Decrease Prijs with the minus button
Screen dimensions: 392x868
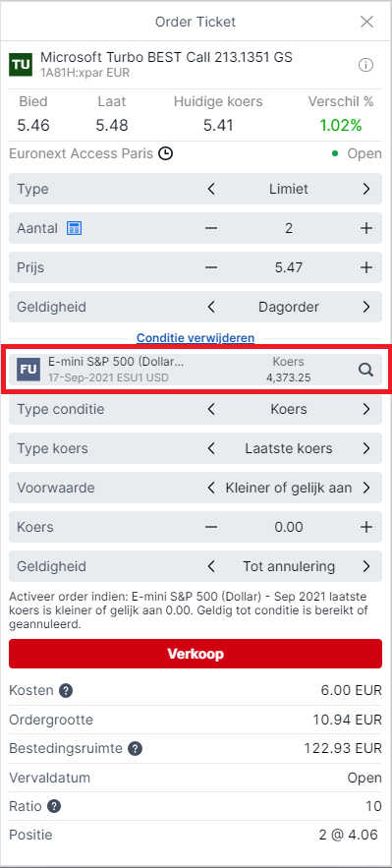coord(211,267)
